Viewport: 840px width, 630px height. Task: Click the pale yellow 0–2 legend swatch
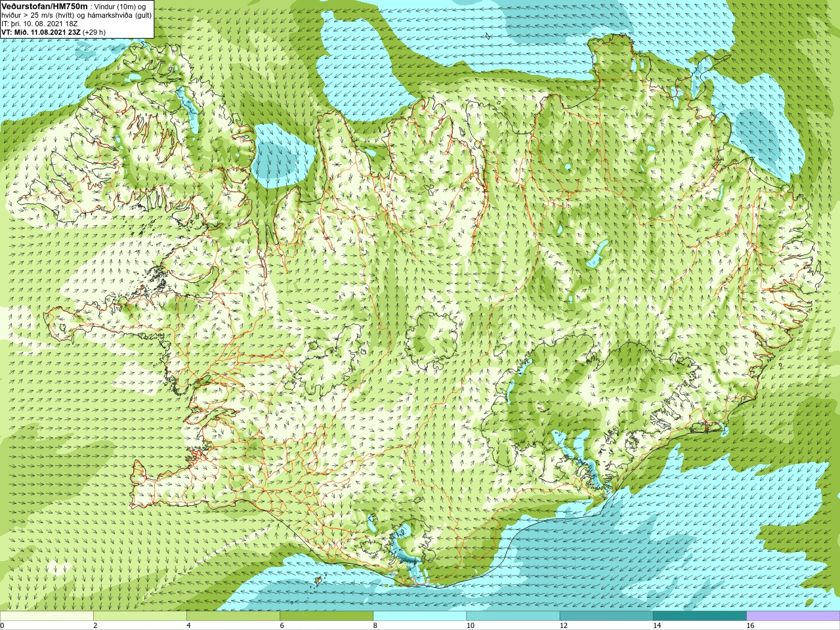click(47, 616)
